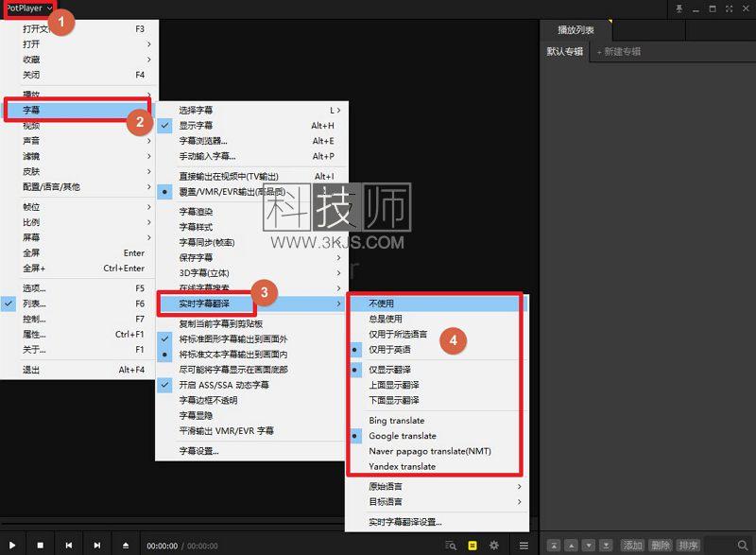Toggle 将标准图形字幕输出到画面外 option
The image size is (756, 555).
pos(251,339)
